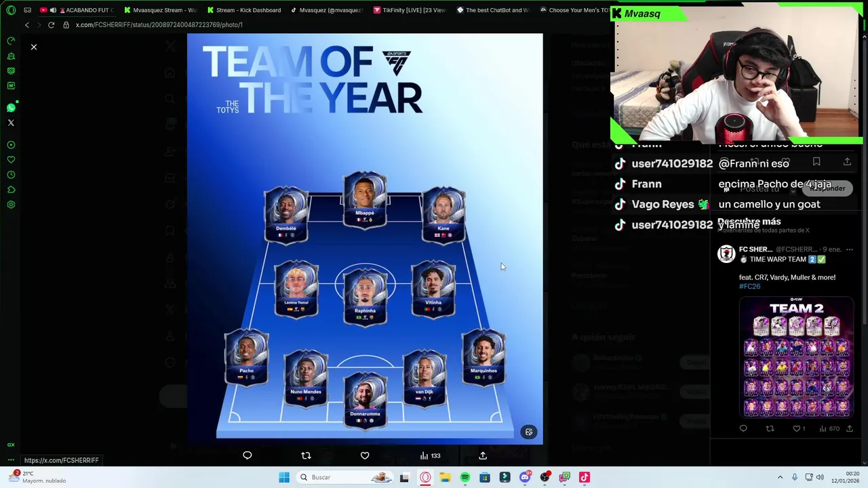Open GX Cleaner broom icon in sidebar
Viewport: 868px width, 488px height.
point(11,56)
